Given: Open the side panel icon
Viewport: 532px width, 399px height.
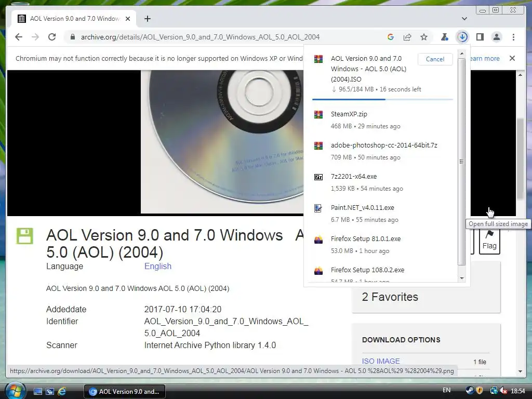Looking at the screenshot, I should pos(480,37).
